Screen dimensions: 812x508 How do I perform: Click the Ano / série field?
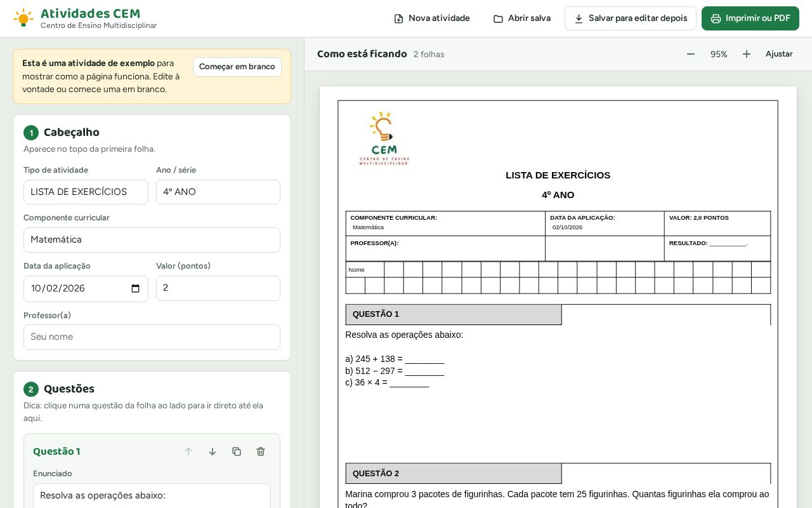[218, 192]
